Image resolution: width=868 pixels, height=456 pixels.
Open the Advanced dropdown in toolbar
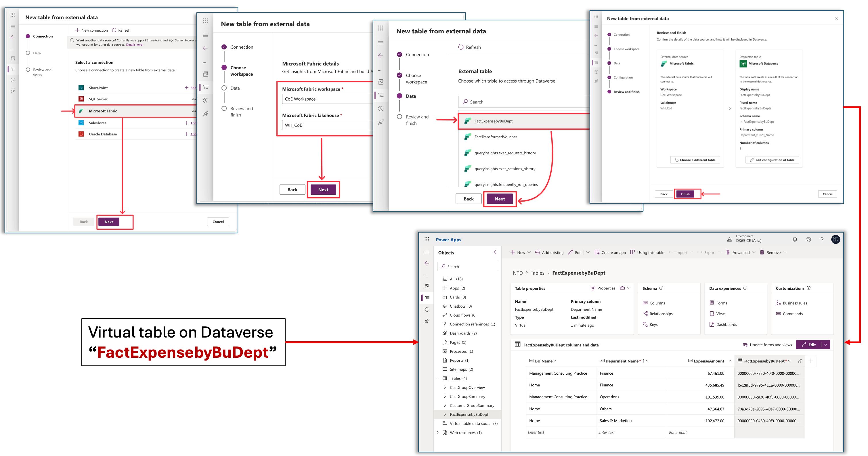[741, 253]
